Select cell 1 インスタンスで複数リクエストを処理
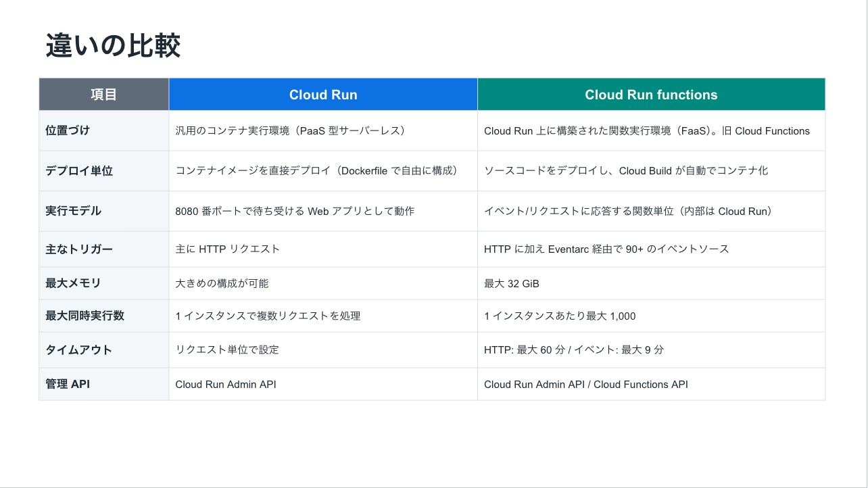The height and width of the screenshot is (488, 868). tap(323, 316)
